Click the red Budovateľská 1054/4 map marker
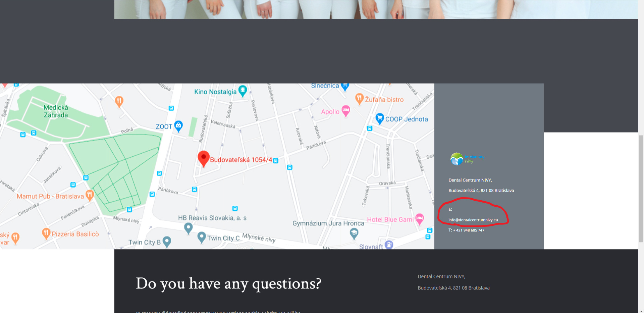Viewport: 644px width, 313px height. (x=203, y=159)
